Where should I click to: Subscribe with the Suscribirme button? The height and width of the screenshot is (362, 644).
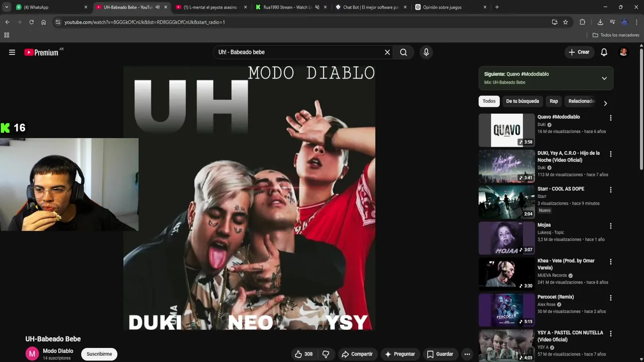point(99,354)
